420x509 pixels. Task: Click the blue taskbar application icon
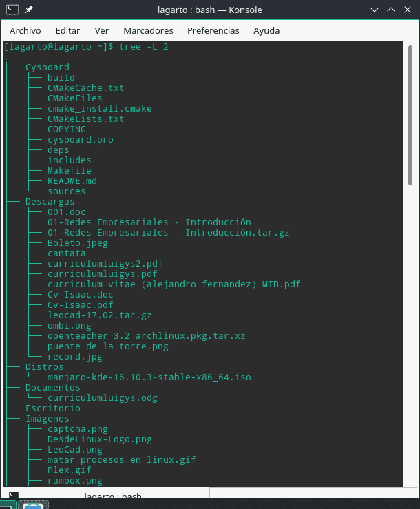tap(32, 506)
